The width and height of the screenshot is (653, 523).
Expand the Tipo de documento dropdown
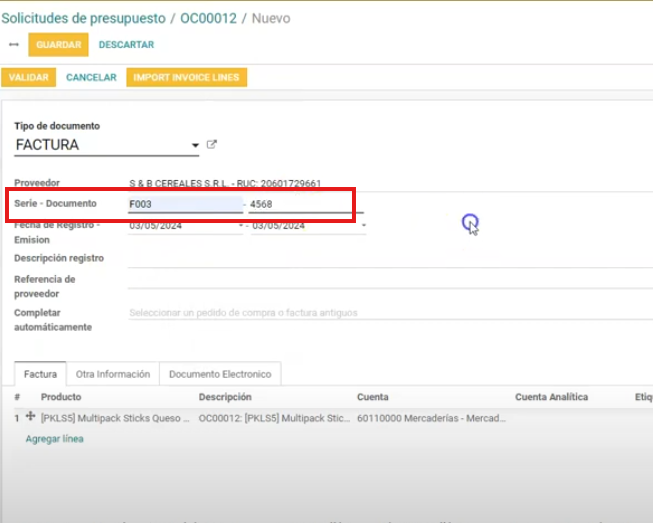[195, 147]
